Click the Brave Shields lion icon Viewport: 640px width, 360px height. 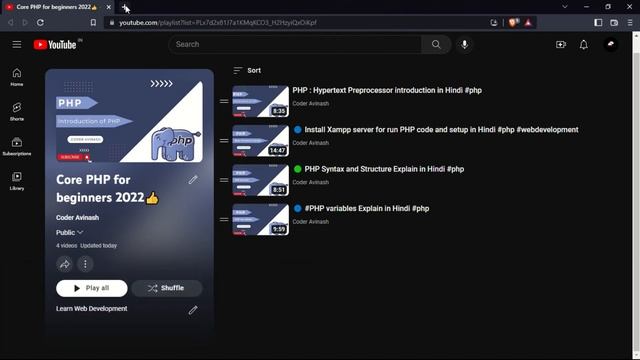[513, 22]
